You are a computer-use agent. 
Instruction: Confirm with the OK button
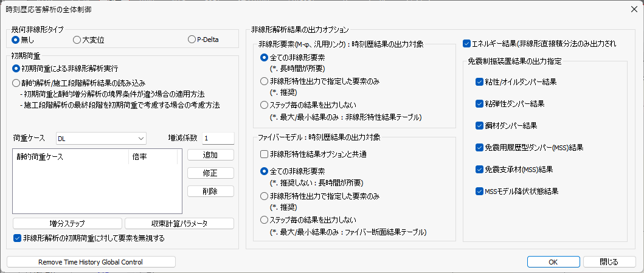(553, 262)
